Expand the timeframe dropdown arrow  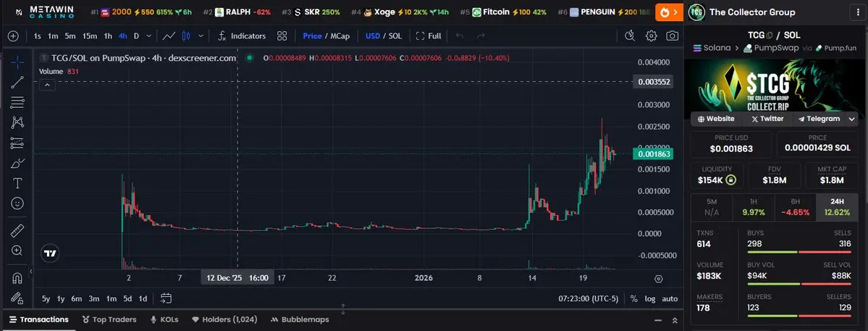[x=149, y=36]
